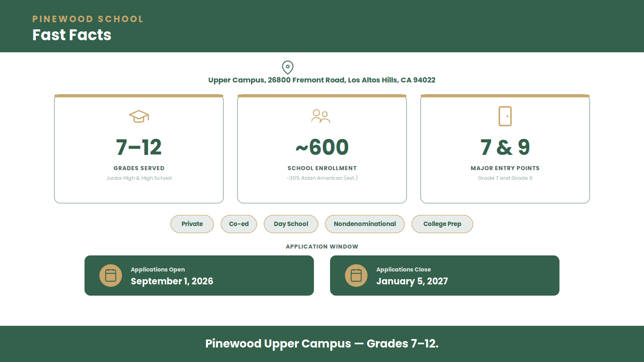Select the College Prep tag pill
The width and height of the screenshot is (644, 362).
tap(442, 224)
